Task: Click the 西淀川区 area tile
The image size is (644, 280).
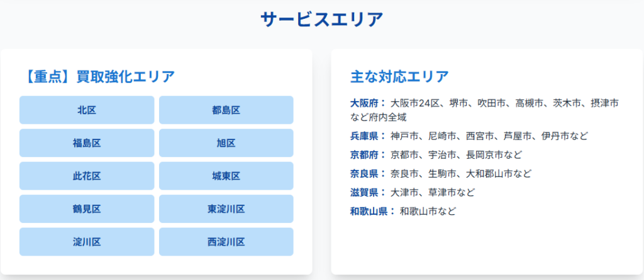Action: pyautogui.click(x=226, y=242)
